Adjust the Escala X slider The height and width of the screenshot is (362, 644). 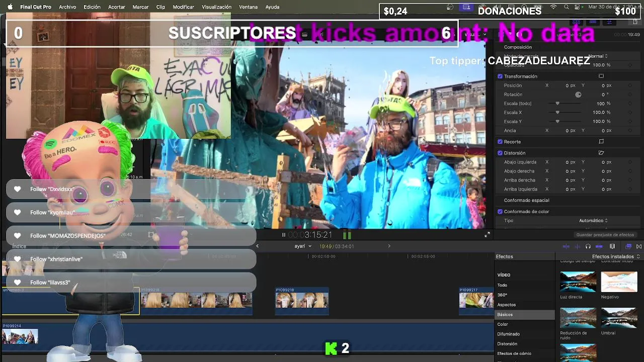coord(557,113)
